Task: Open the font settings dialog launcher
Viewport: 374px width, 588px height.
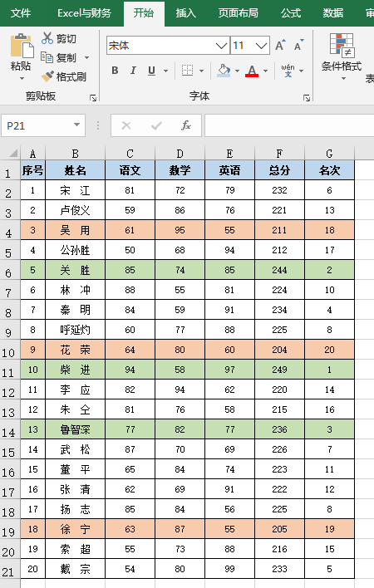Action: pyautogui.click(x=307, y=98)
